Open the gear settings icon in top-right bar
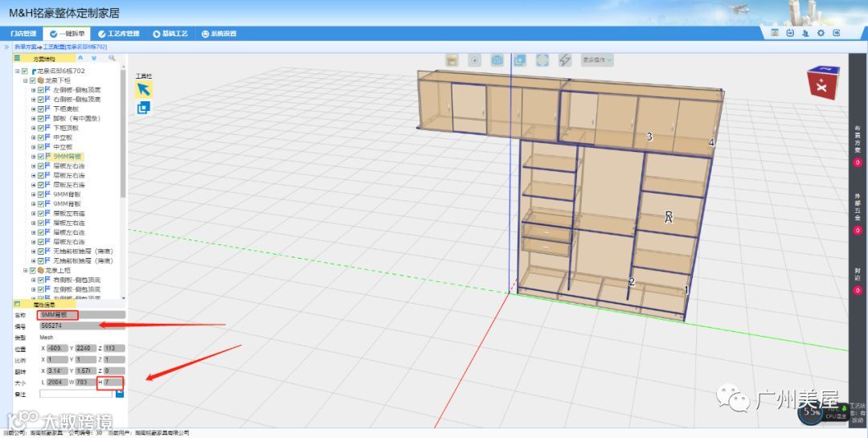This screenshot has height=438, width=868. point(821,33)
